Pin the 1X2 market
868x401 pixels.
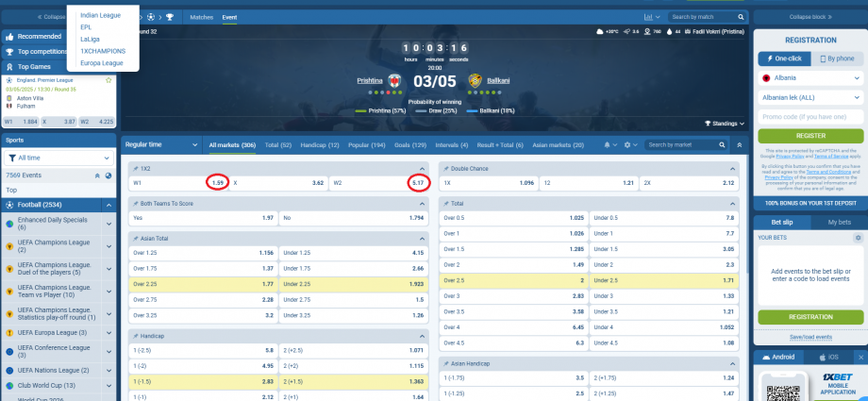[x=136, y=169]
